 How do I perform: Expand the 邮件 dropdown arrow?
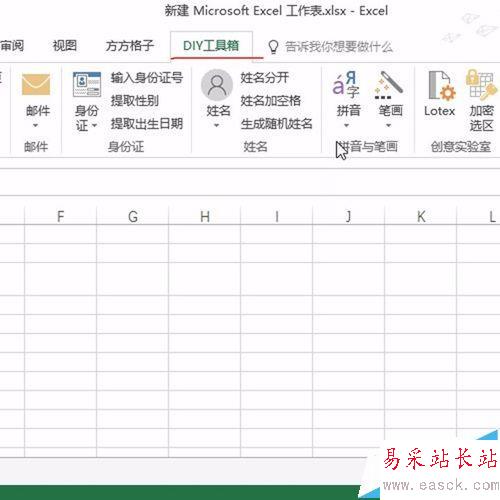coord(35,126)
